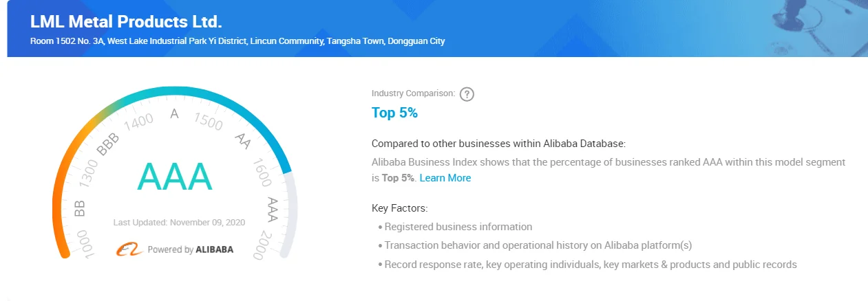Click the Record response rate key factor line
This screenshot has width=868, height=301.
pos(590,264)
